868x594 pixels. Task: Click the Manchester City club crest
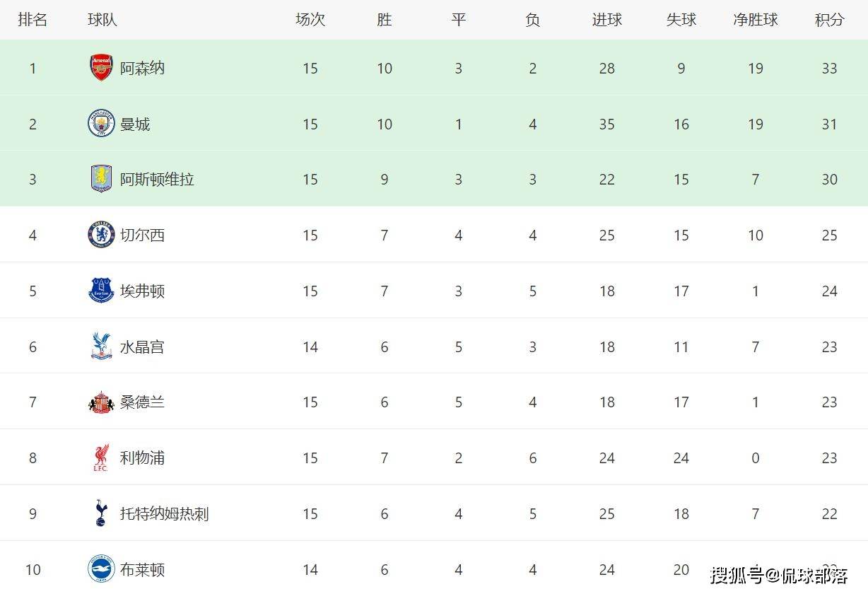[x=101, y=124]
